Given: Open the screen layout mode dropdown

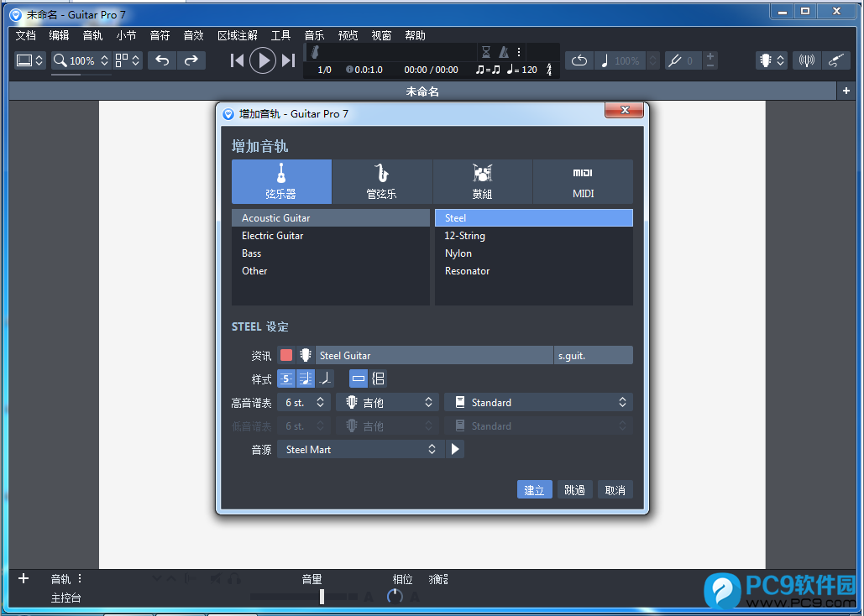Looking at the screenshot, I should coord(29,60).
